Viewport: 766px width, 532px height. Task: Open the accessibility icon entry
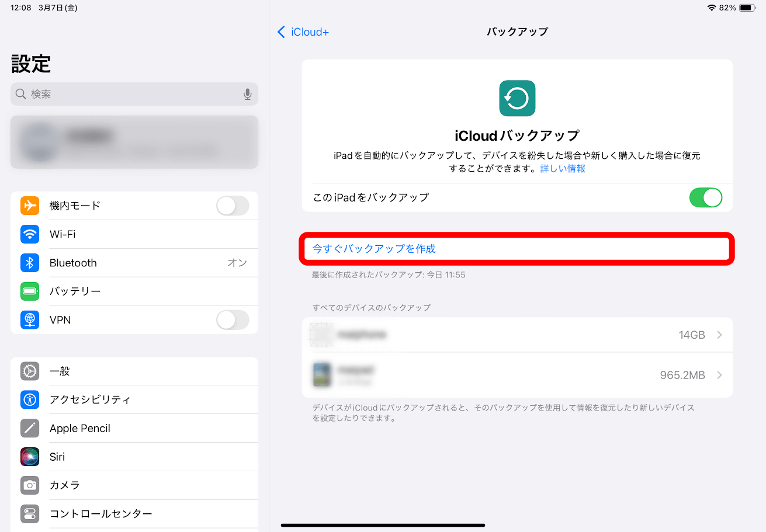click(x=30, y=399)
